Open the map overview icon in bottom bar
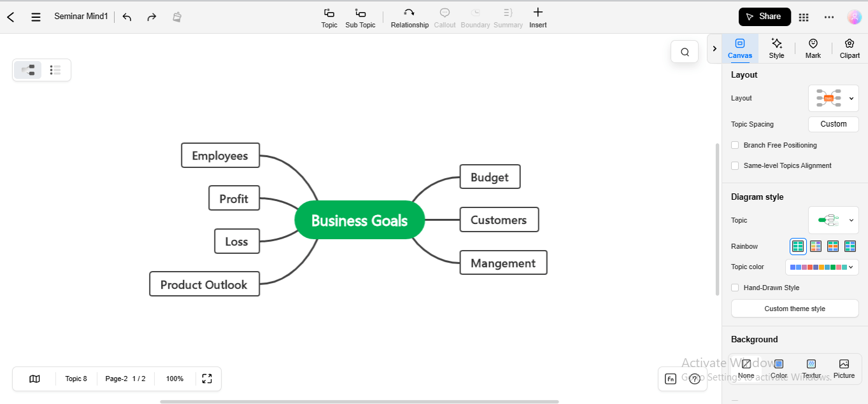The width and height of the screenshot is (868, 404). [x=34, y=379]
